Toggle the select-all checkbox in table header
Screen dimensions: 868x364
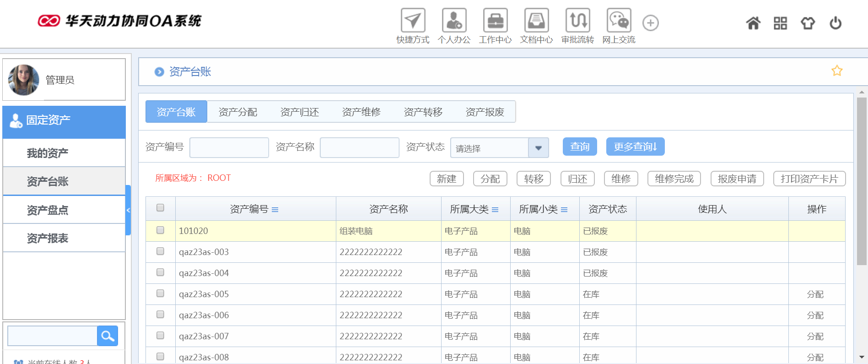tap(160, 208)
